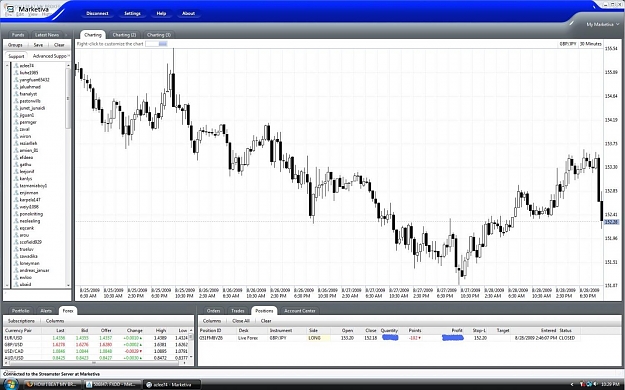Select the Charting (2) tab
The width and height of the screenshot is (625, 390).
(x=124, y=35)
